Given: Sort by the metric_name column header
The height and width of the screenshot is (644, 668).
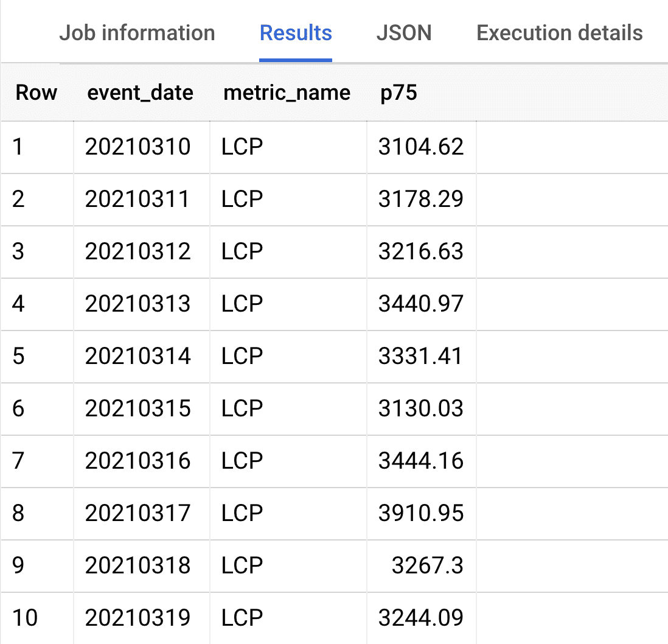Looking at the screenshot, I should 287,93.
